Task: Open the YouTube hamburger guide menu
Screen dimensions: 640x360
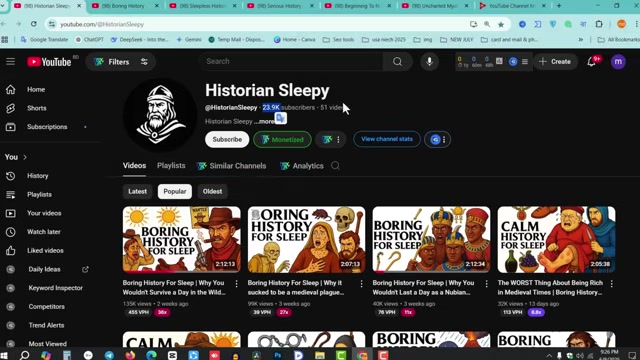Action: (x=11, y=62)
